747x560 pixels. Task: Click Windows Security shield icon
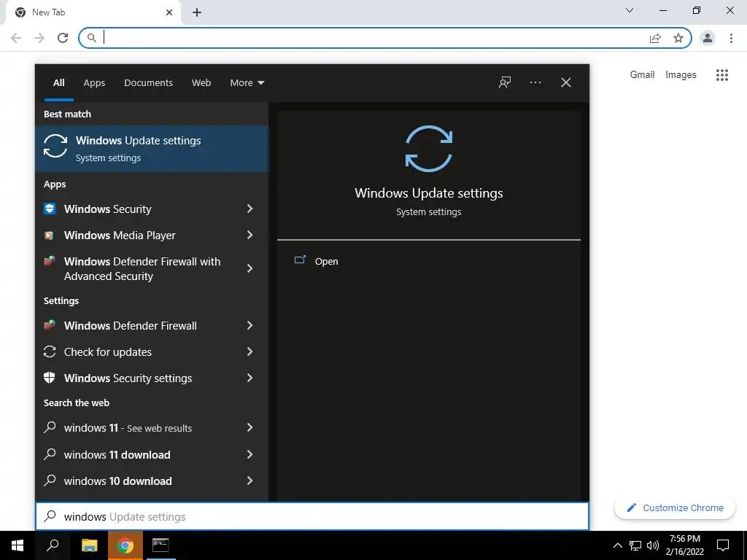pos(50,209)
